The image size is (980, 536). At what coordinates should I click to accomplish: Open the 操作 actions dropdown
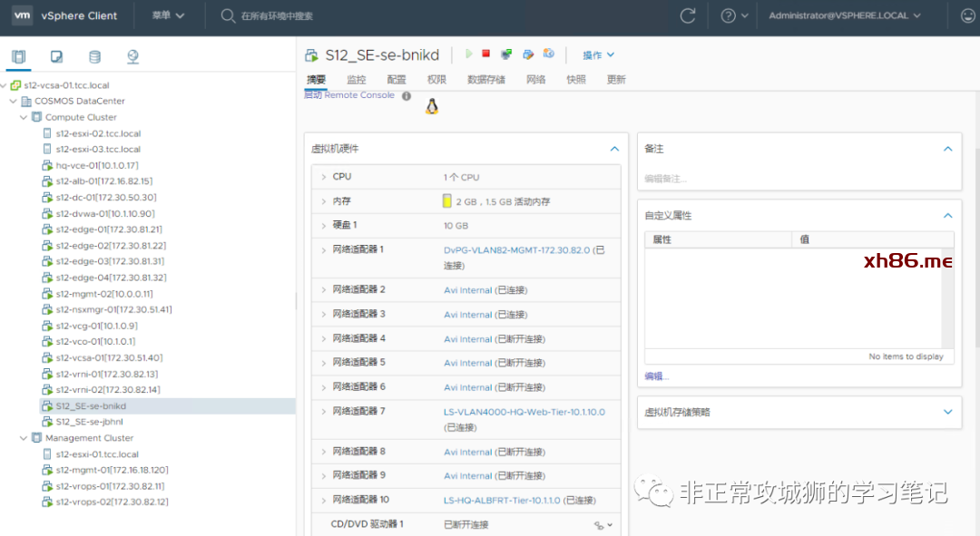click(x=598, y=55)
